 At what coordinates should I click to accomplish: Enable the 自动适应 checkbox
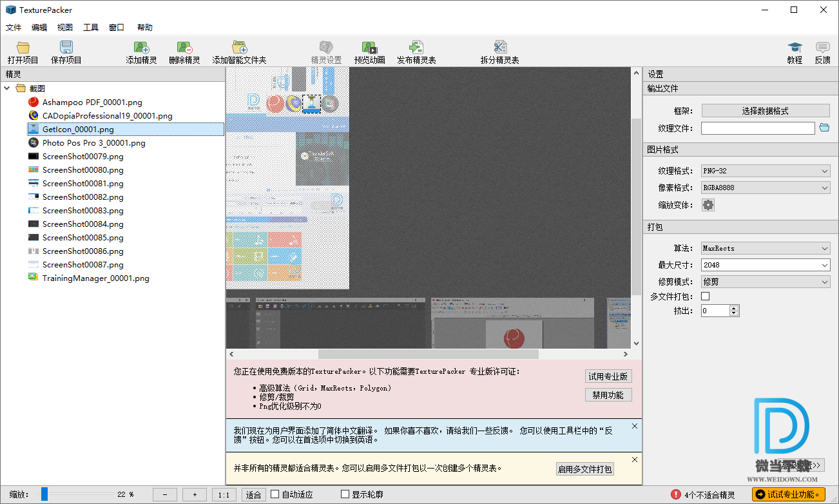pyautogui.click(x=275, y=494)
